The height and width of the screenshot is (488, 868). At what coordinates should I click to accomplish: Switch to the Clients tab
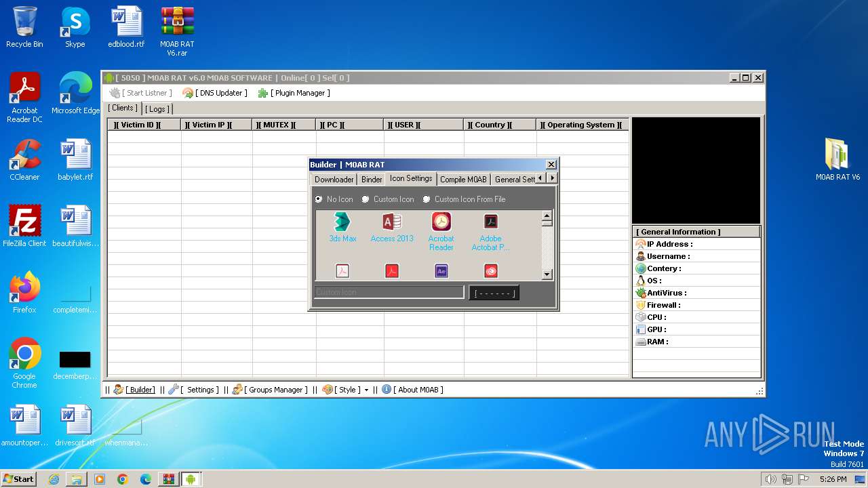(x=123, y=108)
